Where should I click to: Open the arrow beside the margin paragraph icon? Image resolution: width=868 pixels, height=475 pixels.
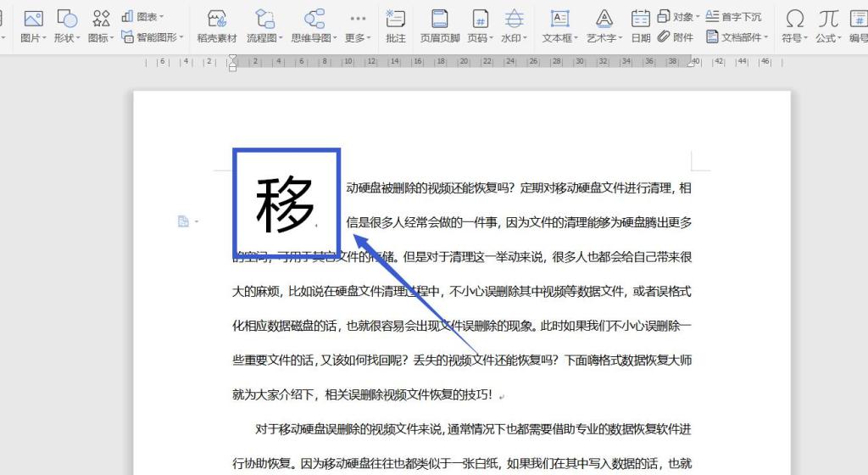[x=197, y=221]
